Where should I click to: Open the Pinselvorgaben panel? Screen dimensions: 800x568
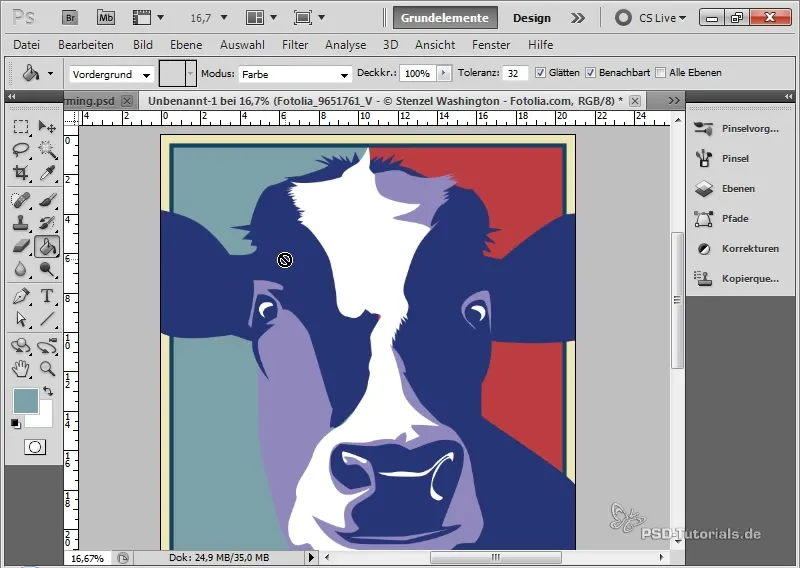pyautogui.click(x=737, y=129)
